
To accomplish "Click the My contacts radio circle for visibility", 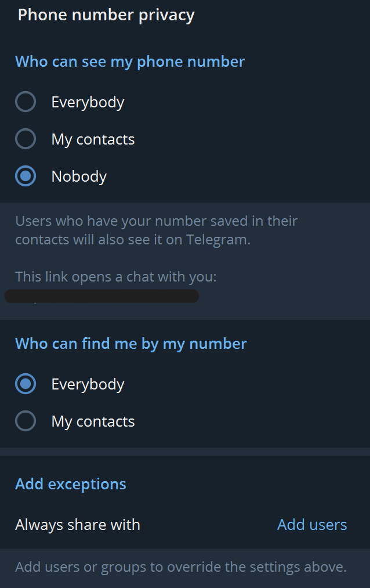I will (x=26, y=139).
